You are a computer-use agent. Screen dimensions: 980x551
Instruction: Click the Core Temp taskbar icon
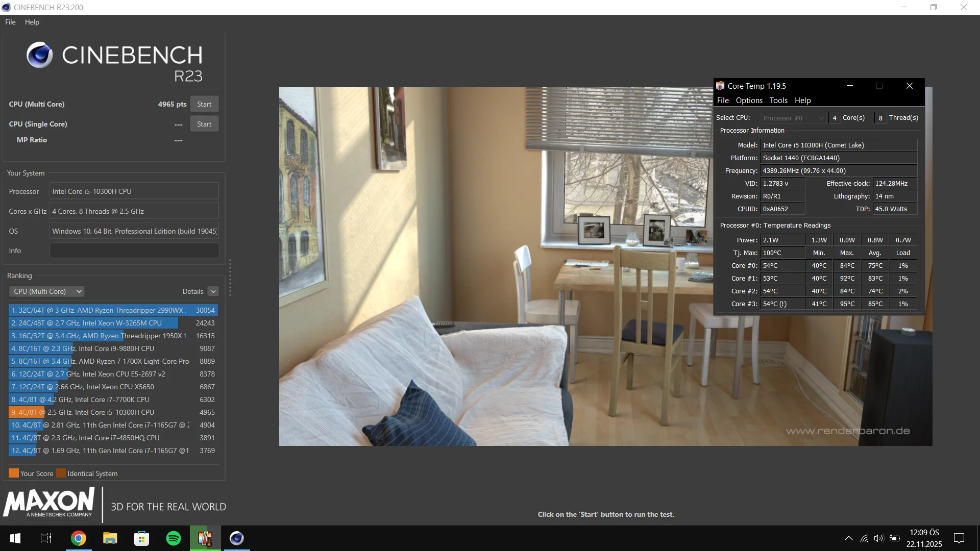click(205, 538)
